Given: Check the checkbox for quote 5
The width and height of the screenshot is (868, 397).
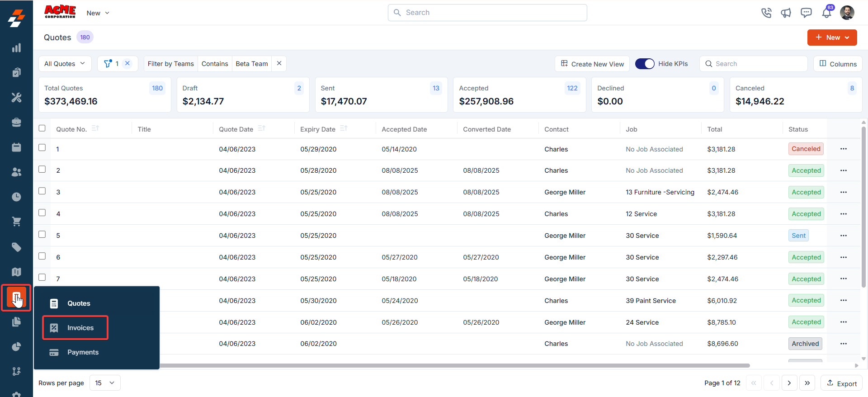Looking at the screenshot, I should [42, 234].
